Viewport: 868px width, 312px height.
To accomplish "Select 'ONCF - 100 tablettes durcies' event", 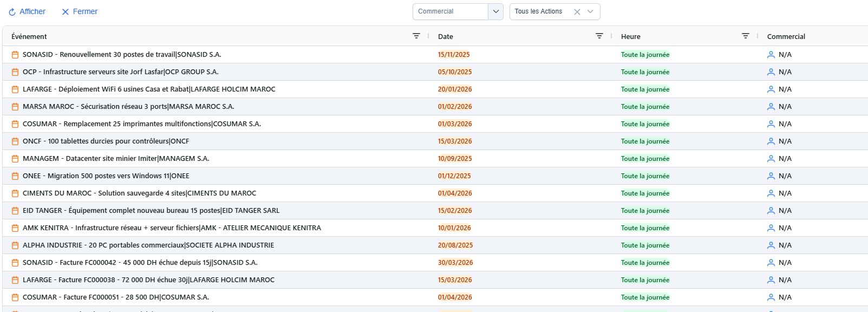I will [x=106, y=141].
